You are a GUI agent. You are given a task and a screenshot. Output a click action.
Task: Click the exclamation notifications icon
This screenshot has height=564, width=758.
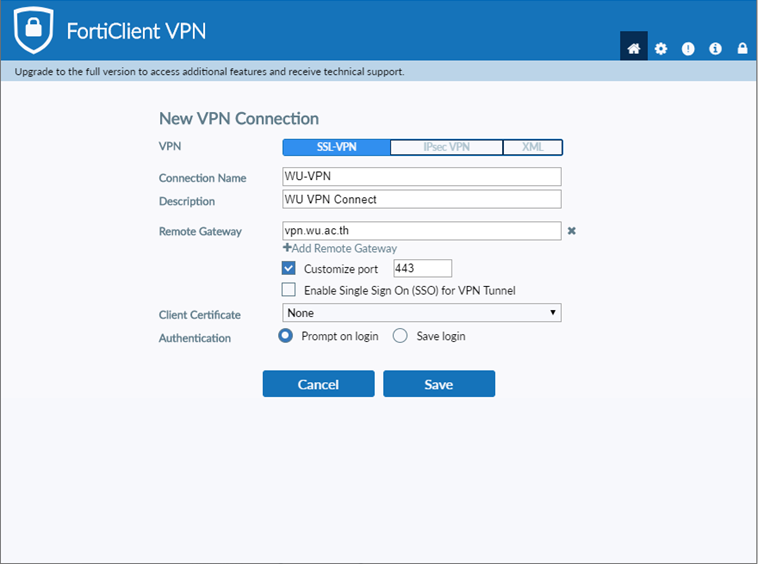pos(688,48)
